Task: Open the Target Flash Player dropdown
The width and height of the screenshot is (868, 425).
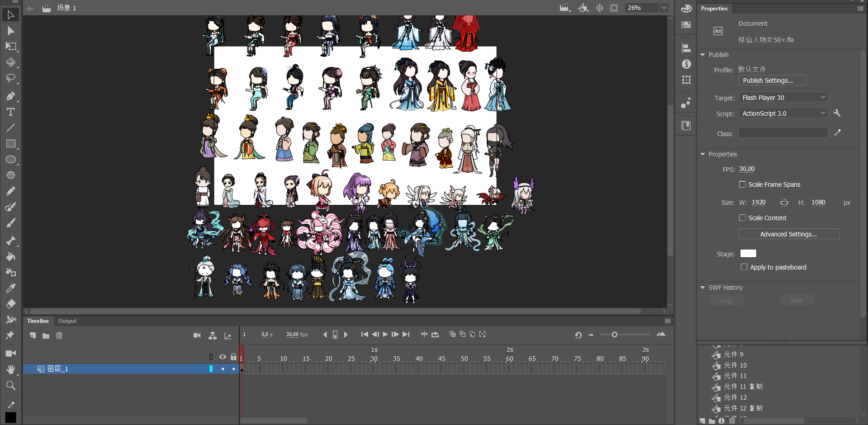Action: pos(783,98)
